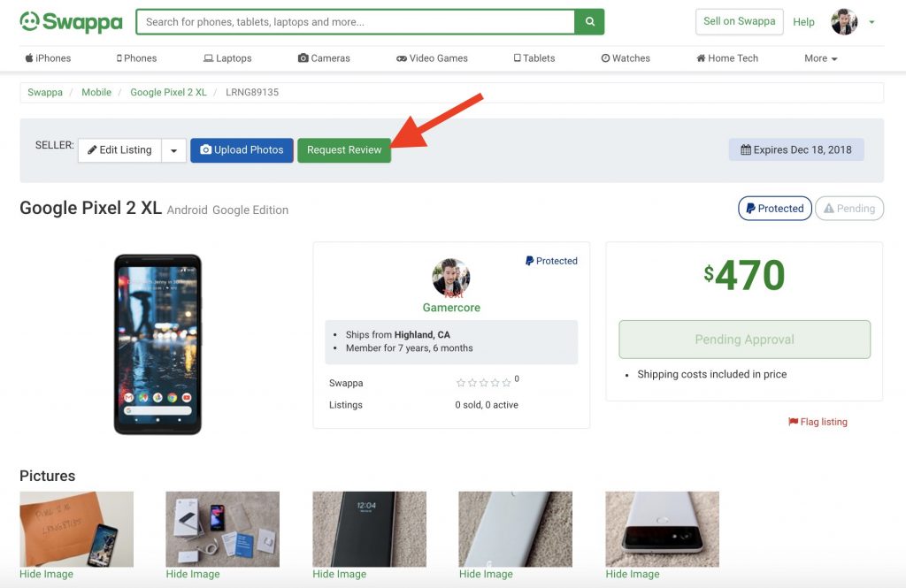
Task: Open the Edit Listing dropdown arrow
Action: [x=174, y=150]
